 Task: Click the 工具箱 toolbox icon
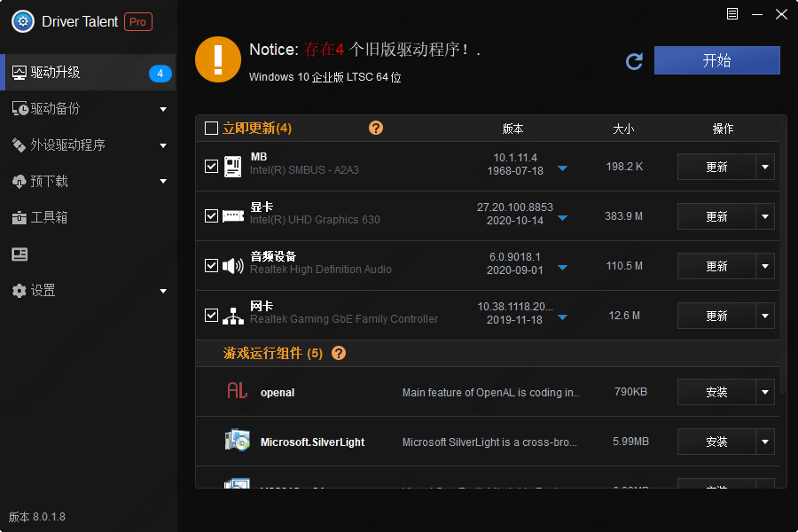coord(20,218)
